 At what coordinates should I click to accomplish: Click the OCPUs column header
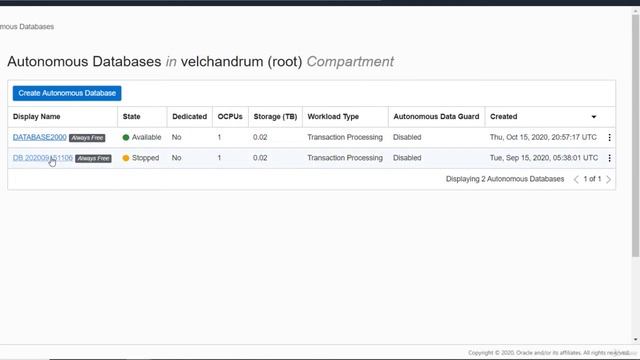(x=230, y=117)
